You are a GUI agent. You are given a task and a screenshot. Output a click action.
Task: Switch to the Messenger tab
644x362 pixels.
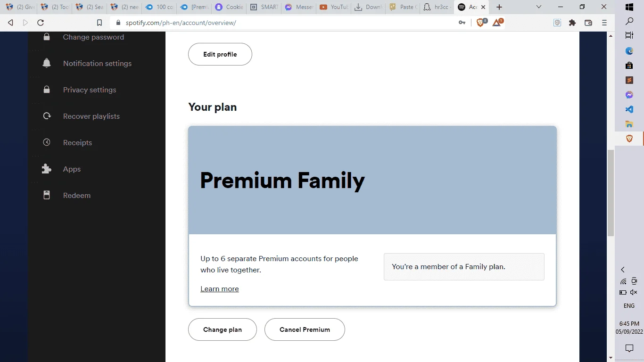point(299,7)
